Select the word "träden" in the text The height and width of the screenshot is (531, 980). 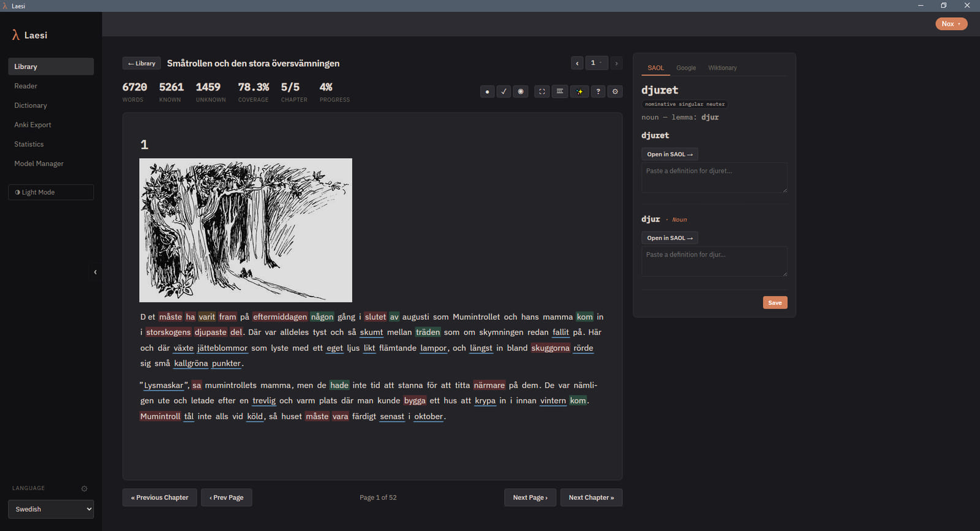428,333
